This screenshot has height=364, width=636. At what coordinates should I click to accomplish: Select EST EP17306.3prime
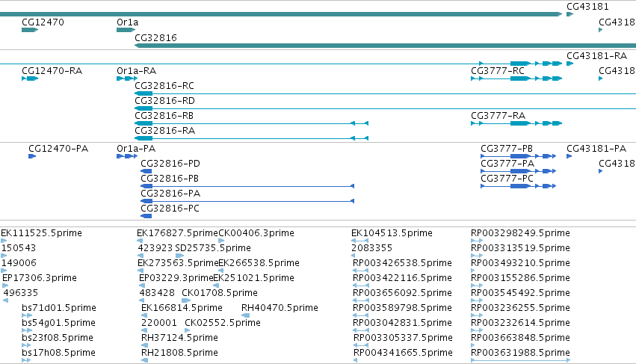click(x=40, y=278)
